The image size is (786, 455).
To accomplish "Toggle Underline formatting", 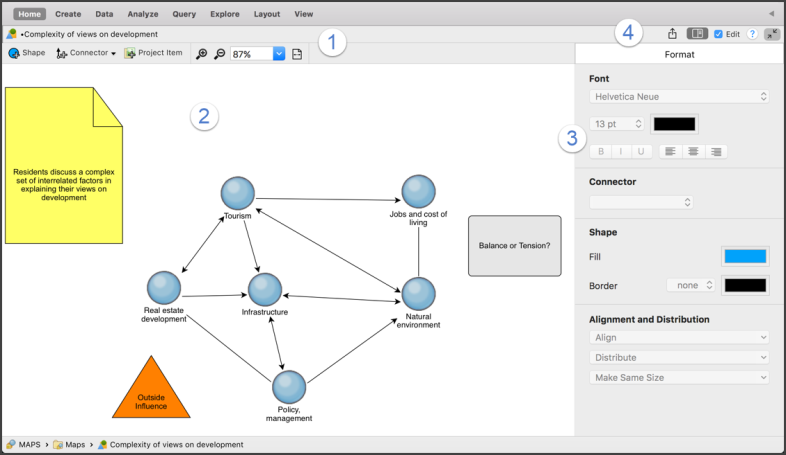I will point(641,151).
